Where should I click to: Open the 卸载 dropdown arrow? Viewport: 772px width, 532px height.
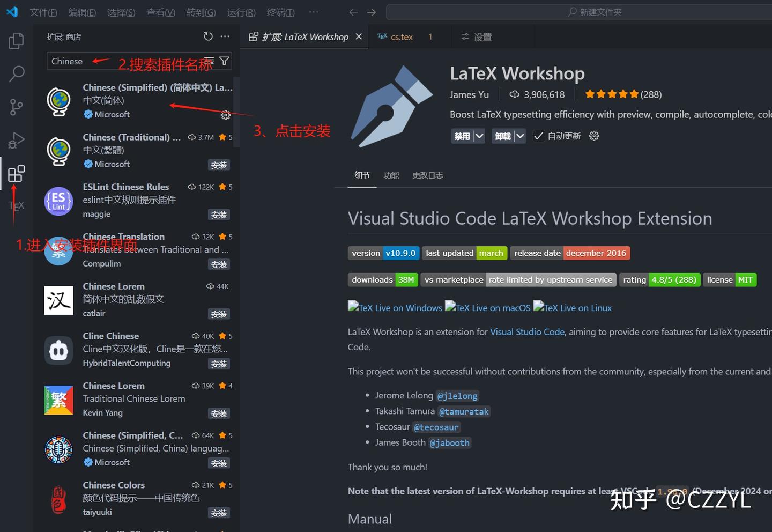point(520,136)
